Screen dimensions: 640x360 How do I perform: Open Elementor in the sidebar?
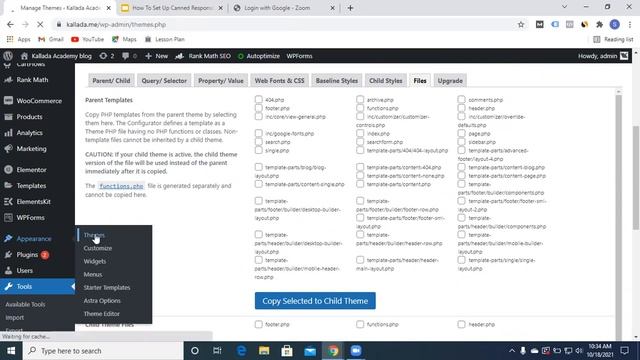[x=31, y=170]
